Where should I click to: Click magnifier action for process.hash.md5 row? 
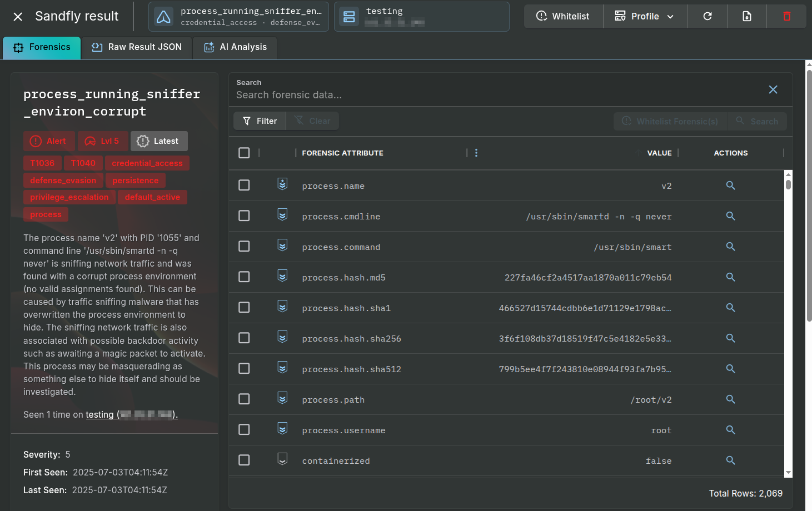point(730,277)
